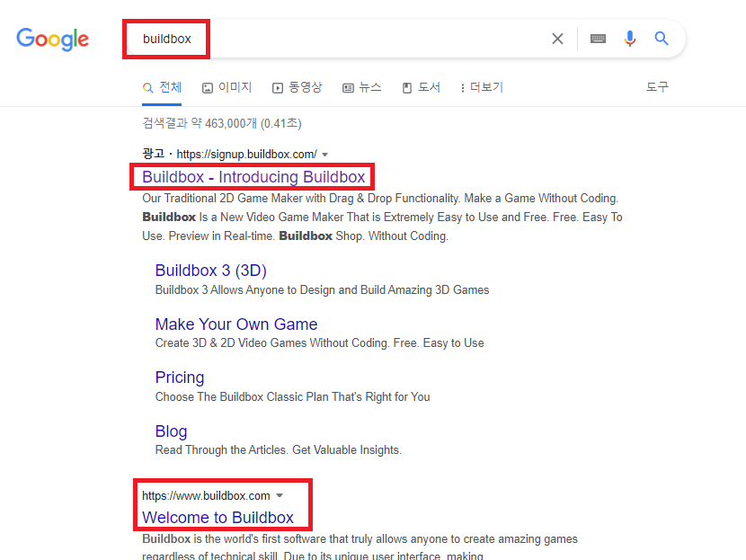
Task: Select the 전체 tab
Action: pos(162,87)
